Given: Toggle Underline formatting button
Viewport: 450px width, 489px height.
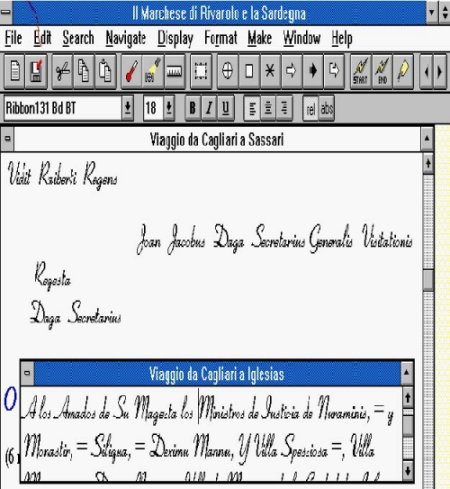Looking at the screenshot, I should pyautogui.click(x=226, y=108).
